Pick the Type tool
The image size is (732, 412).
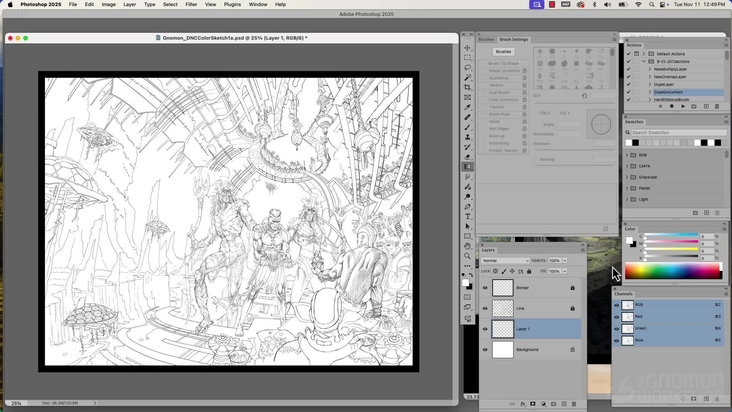[x=467, y=216]
